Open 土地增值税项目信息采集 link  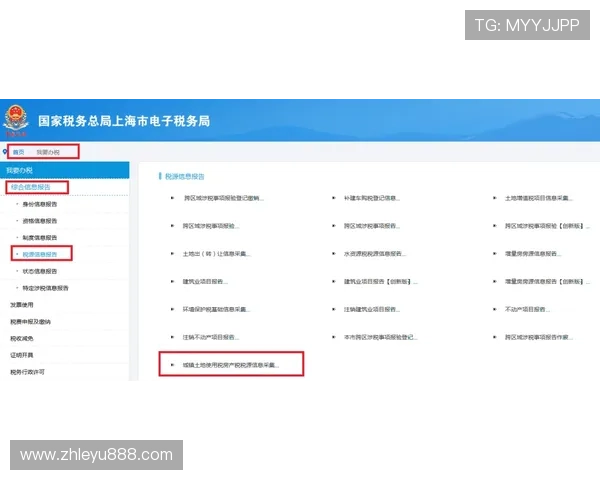(x=539, y=198)
